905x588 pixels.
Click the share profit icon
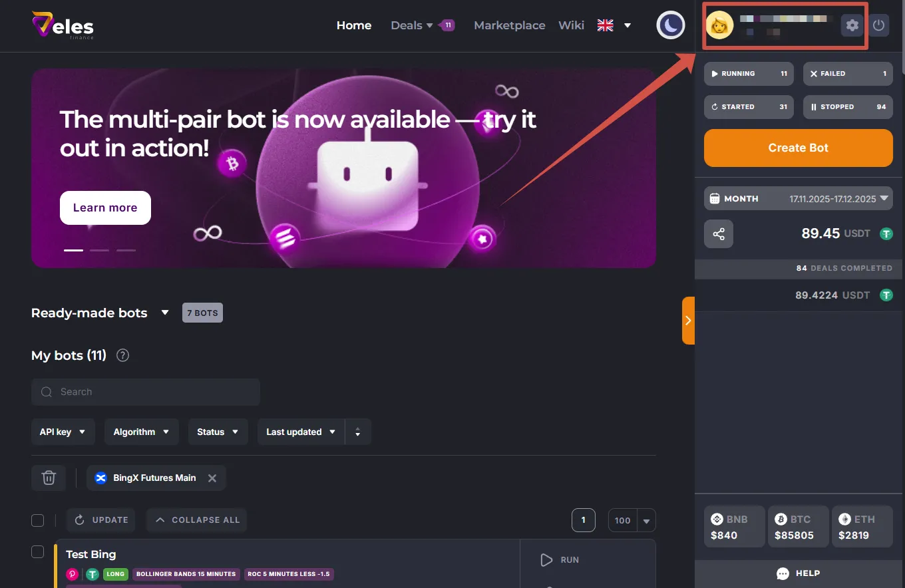pyautogui.click(x=719, y=234)
